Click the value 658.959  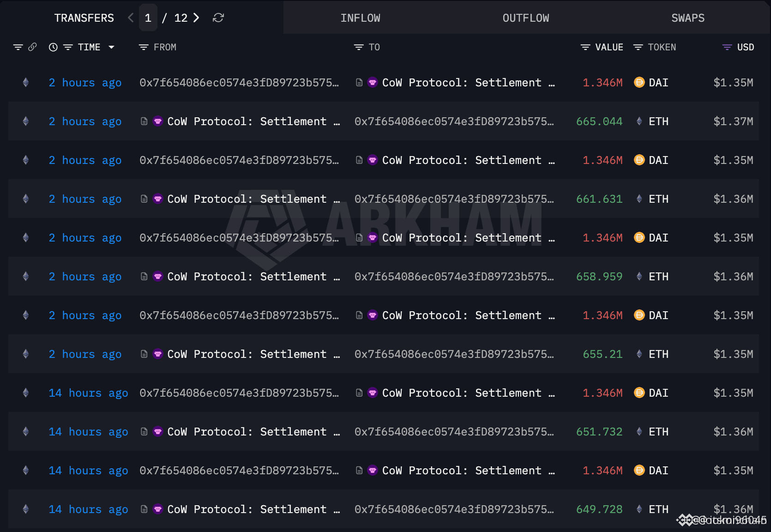tap(599, 277)
